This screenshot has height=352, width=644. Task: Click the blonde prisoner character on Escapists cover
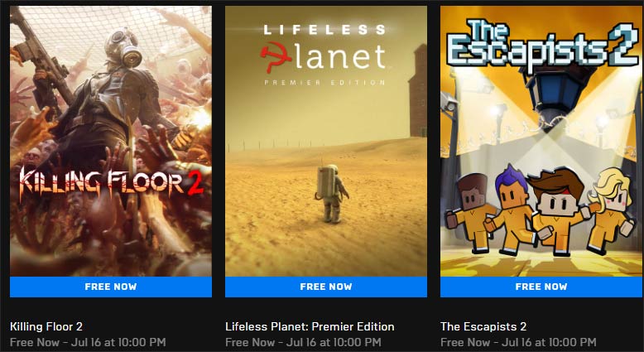point(611,210)
